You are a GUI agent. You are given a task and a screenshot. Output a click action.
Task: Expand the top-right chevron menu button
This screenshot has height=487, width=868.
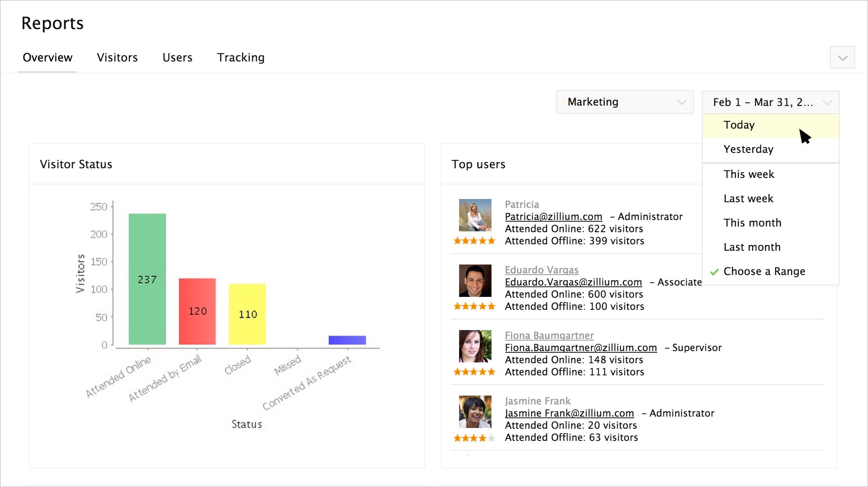pos(842,58)
